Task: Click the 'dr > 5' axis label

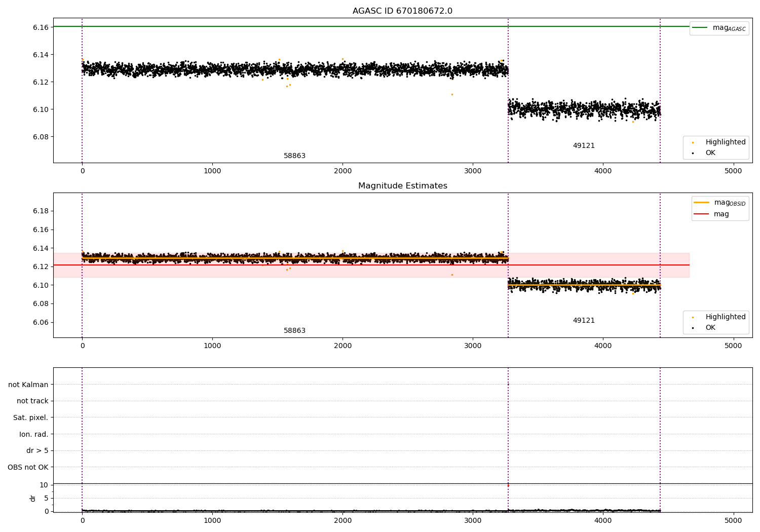Action: pos(37,450)
